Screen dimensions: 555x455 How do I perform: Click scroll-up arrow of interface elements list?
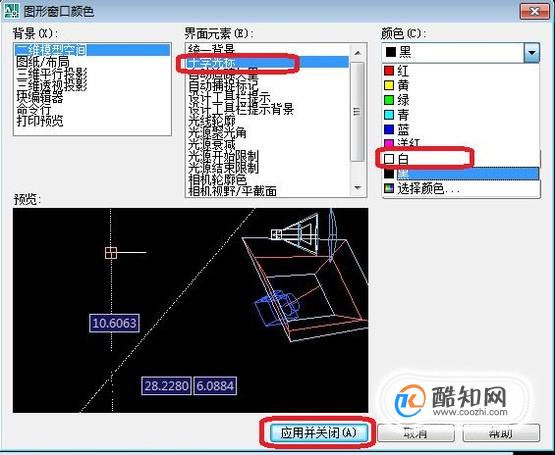click(x=357, y=53)
